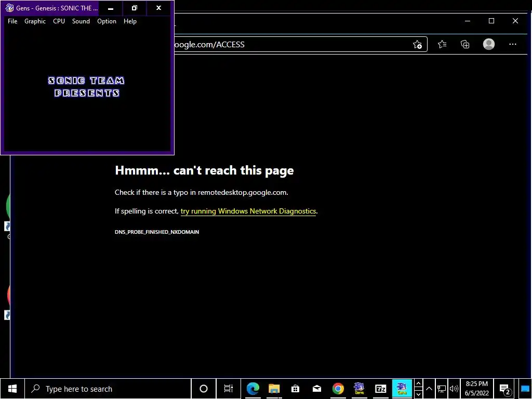This screenshot has width=532, height=399.
Task: Show hidden system tray icons chevron
Action: (x=429, y=389)
